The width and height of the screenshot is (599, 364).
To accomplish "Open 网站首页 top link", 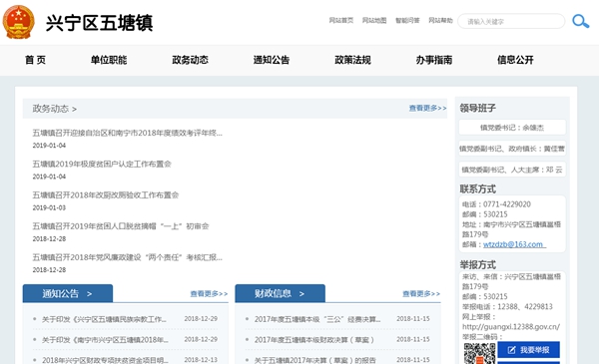I will click(341, 20).
